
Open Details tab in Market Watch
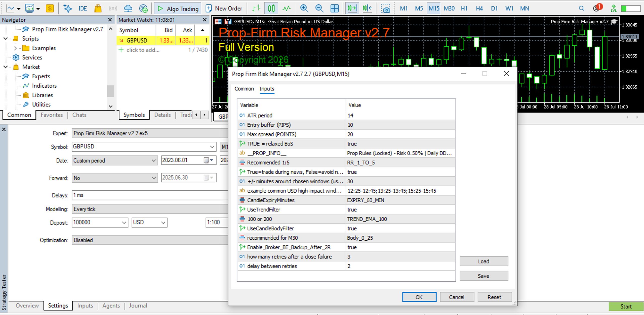[x=163, y=115]
